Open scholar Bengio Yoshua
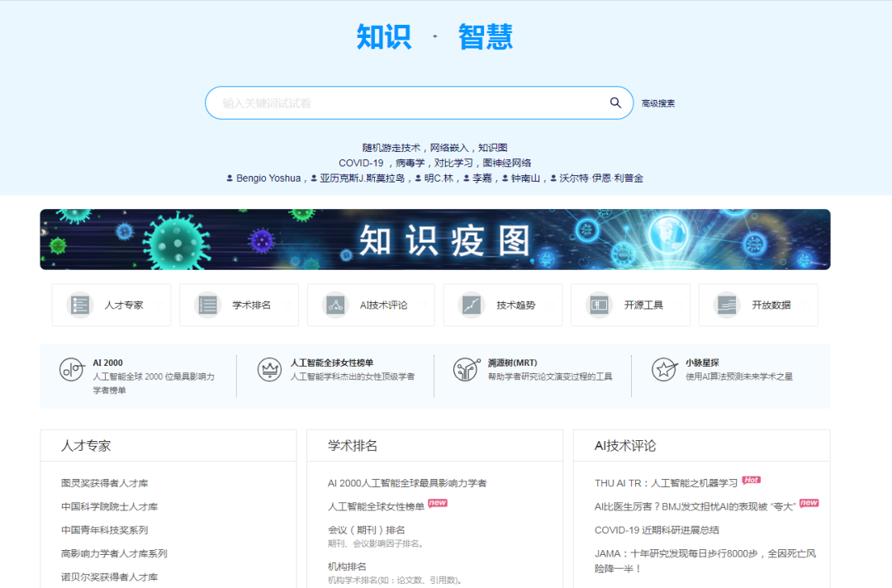Screen dimensions: 892x588 tap(268, 178)
